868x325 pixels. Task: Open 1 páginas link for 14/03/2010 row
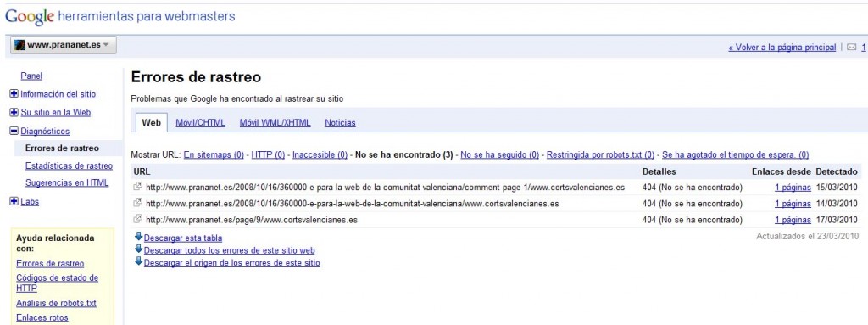tap(793, 204)
